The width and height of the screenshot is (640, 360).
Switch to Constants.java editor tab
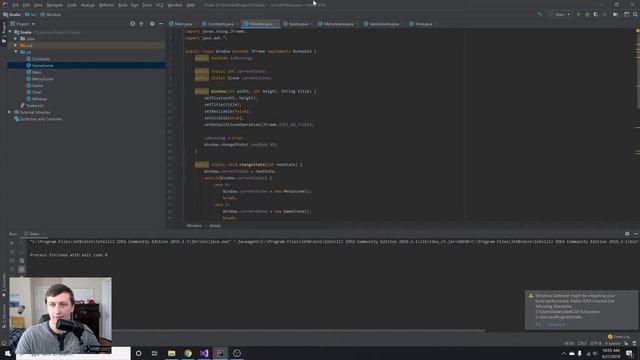218,24
